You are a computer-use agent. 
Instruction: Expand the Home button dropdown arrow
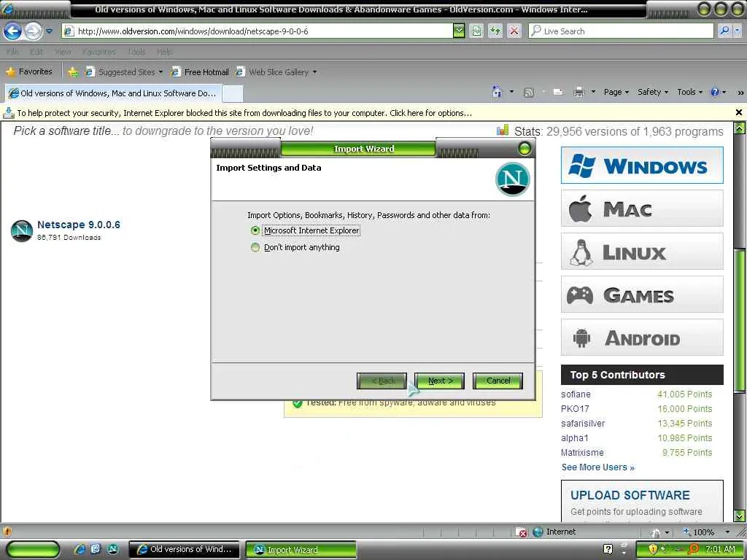coord(511,91)
